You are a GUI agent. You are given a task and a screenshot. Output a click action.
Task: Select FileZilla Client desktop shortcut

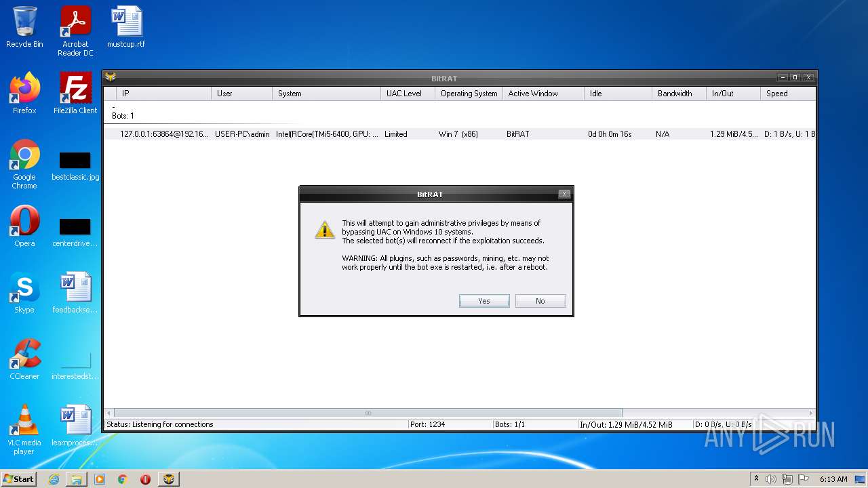(x=75, y=94)
